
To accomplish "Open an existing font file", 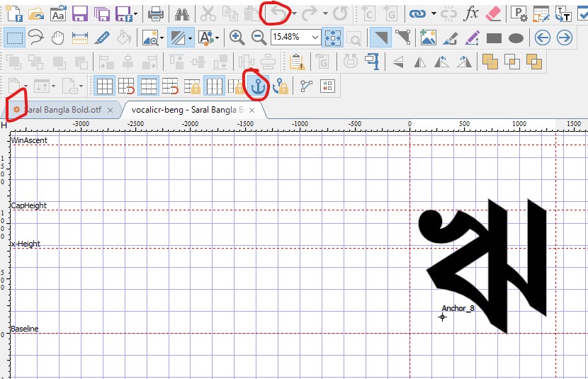I will pyautogui.click(x=36, y=14).
